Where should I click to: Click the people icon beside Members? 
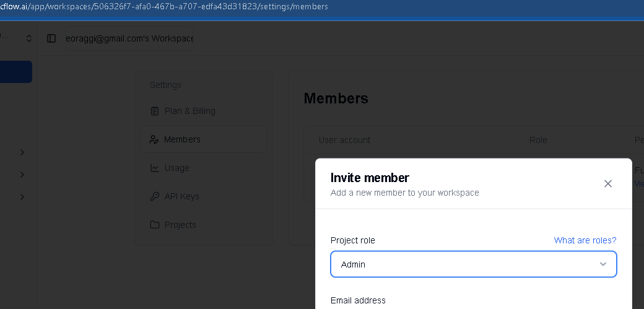click(x=154, y=139)
